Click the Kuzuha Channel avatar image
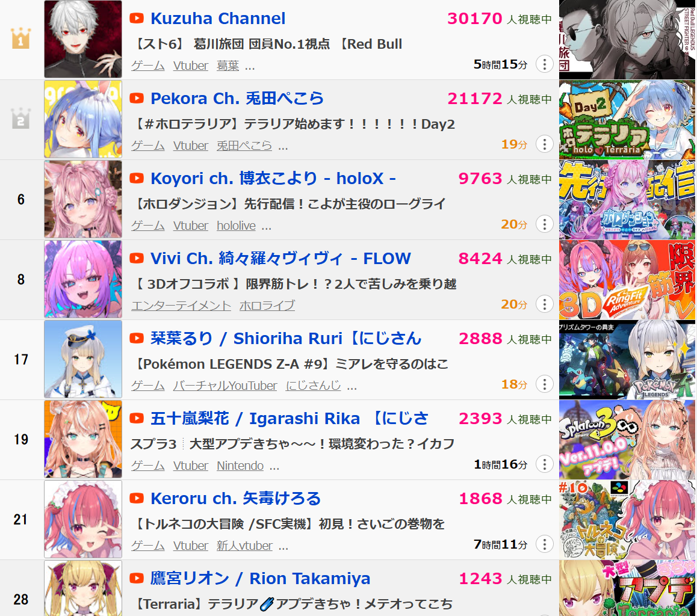 click(x=83, y=39)
